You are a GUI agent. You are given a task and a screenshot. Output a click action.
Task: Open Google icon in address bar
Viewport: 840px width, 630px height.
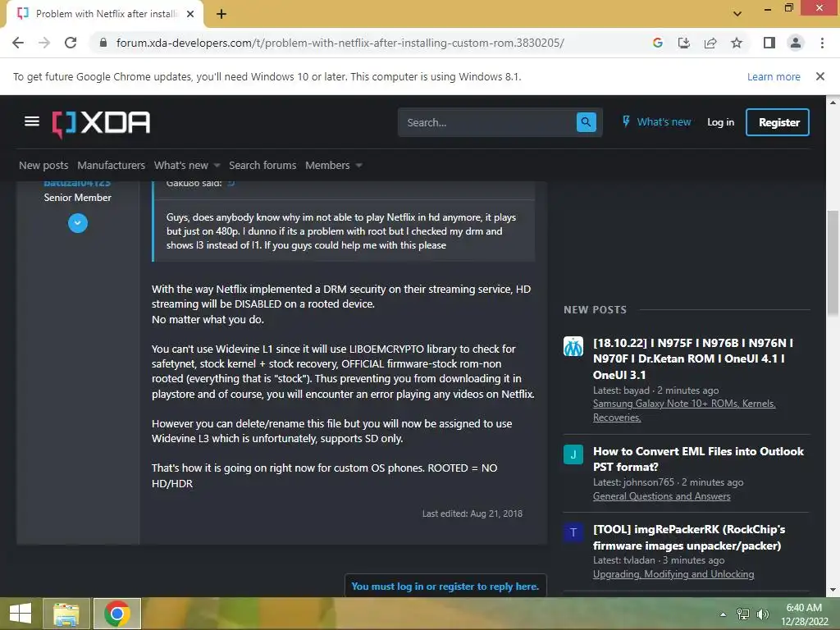point(658,43)
